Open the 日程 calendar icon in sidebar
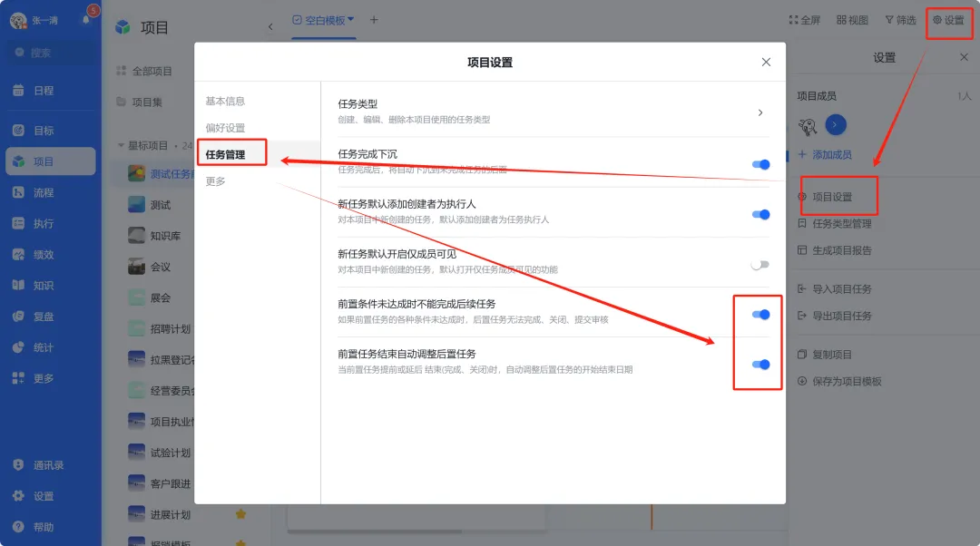The width and height of the screenshot is (980, 546). [18, 91]
